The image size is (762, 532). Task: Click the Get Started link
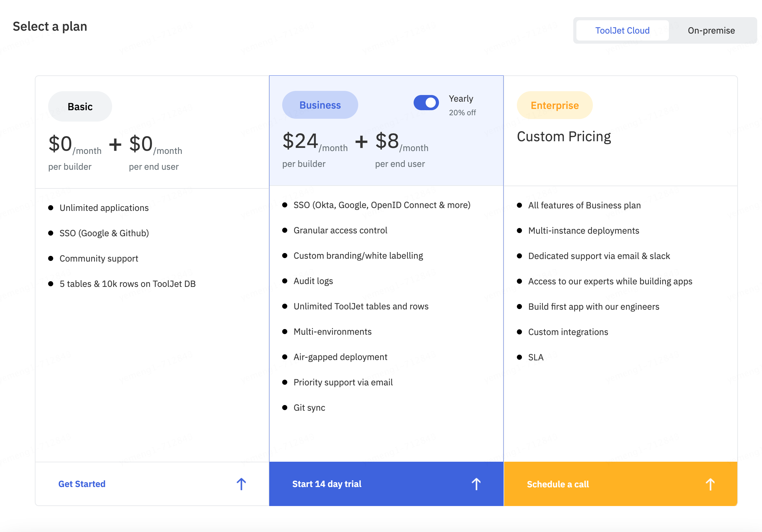[82, 484]
